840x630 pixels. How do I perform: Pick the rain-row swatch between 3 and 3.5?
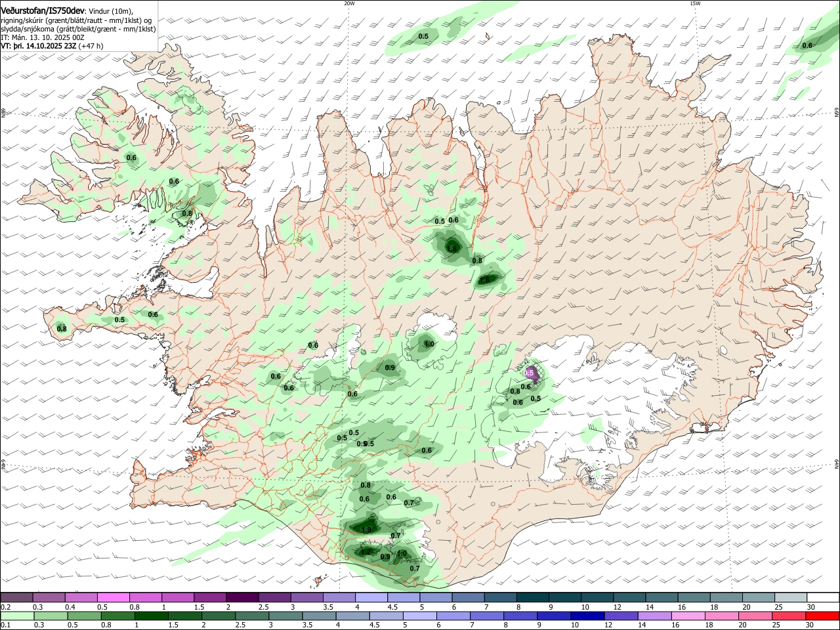(285, 616)
